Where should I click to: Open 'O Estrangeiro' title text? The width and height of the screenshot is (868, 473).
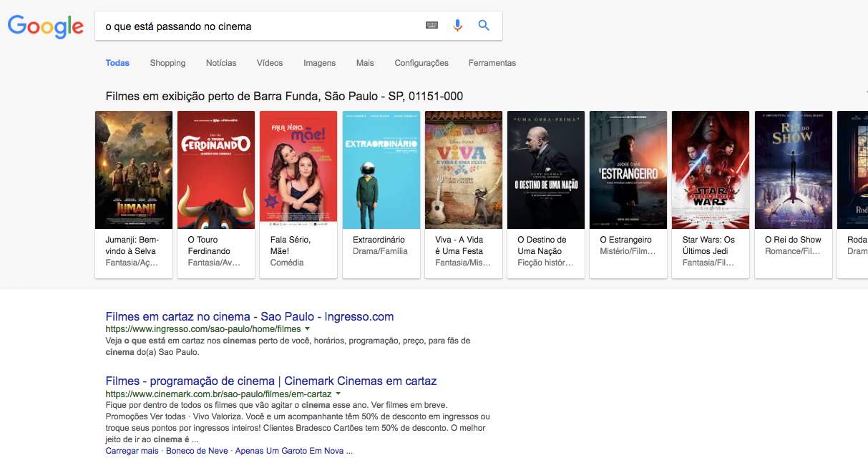pos(626,240)
